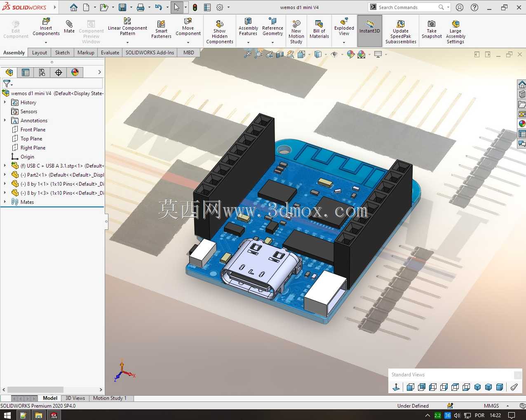Switch to the Sketch tab
The height and width of the screenshot is (420, 526).
coord(62,53)
